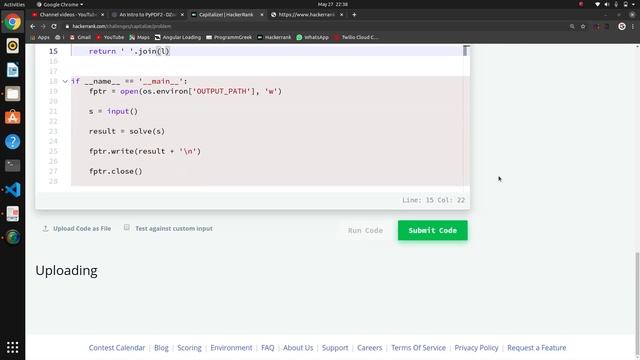Click the Run Code button
Screen dimensions: 640x360
pyautogui.click(x=365, y=231)
